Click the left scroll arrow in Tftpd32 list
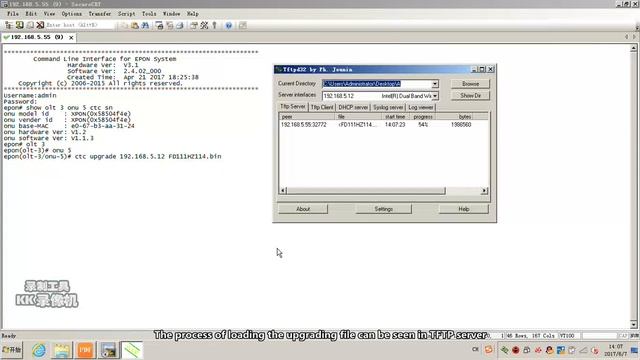640x360 pixels. point(283,191)
